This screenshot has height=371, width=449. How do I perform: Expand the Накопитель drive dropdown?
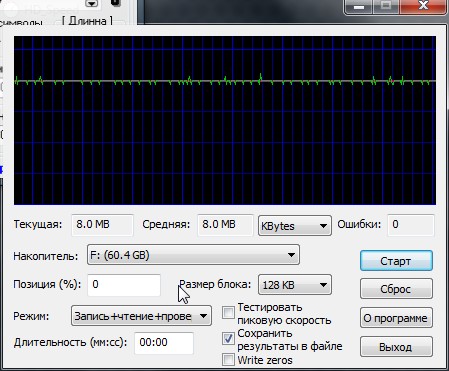click(193, 255)
